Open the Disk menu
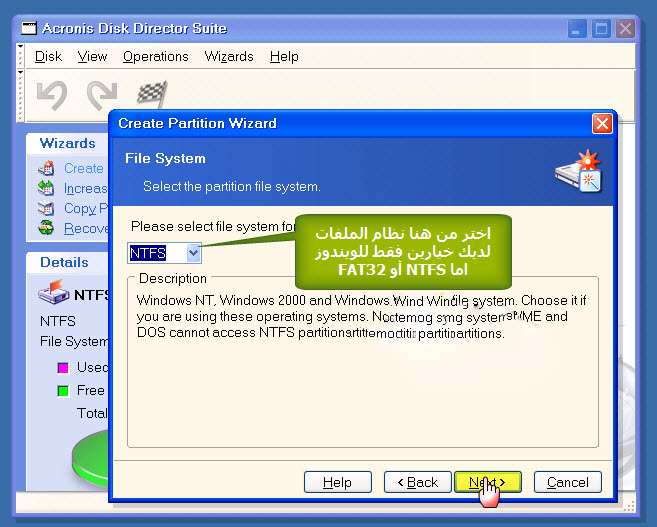Screen dimensions: 657x527 [x=48, y=57]
